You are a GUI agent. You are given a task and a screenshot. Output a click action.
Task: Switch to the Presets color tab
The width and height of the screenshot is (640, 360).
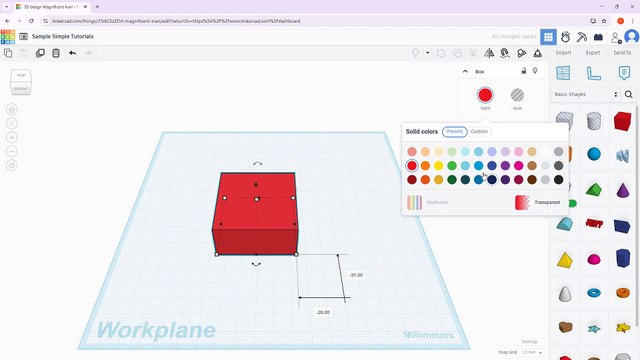pyautogui.click(x=454, y=131)
